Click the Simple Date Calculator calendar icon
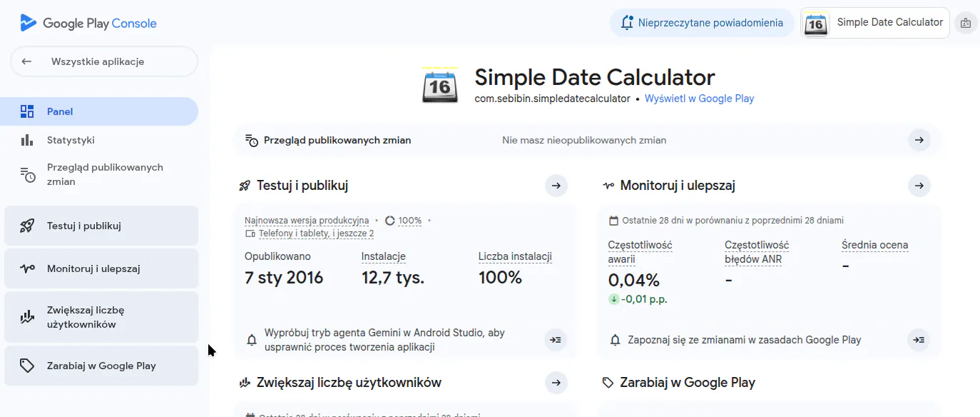This screenshot has height=417, width=980. click(x=440, y=86)
